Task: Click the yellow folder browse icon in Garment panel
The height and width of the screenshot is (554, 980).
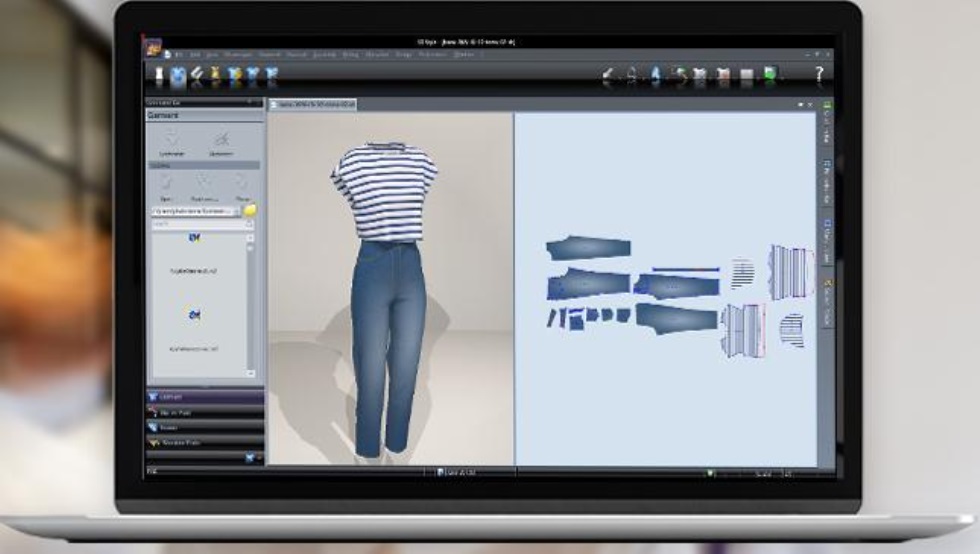Action: pyautogui.click(x=250, y=210)
